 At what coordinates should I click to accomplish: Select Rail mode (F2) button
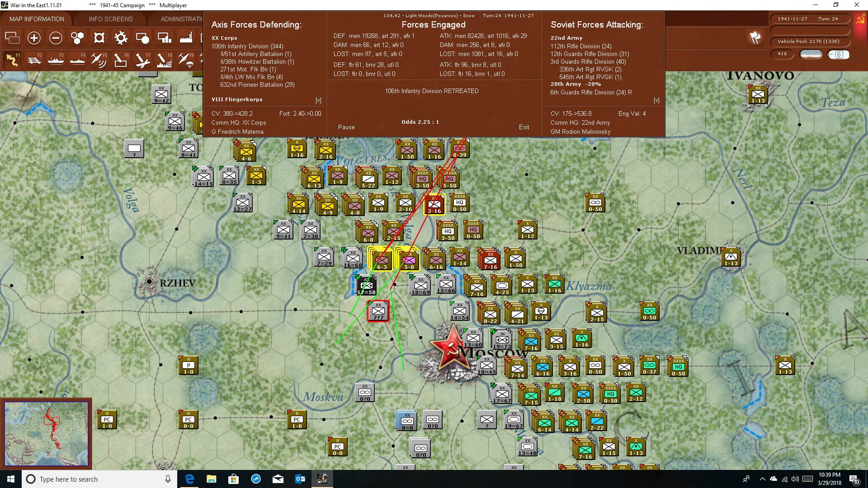click(34, 60)
